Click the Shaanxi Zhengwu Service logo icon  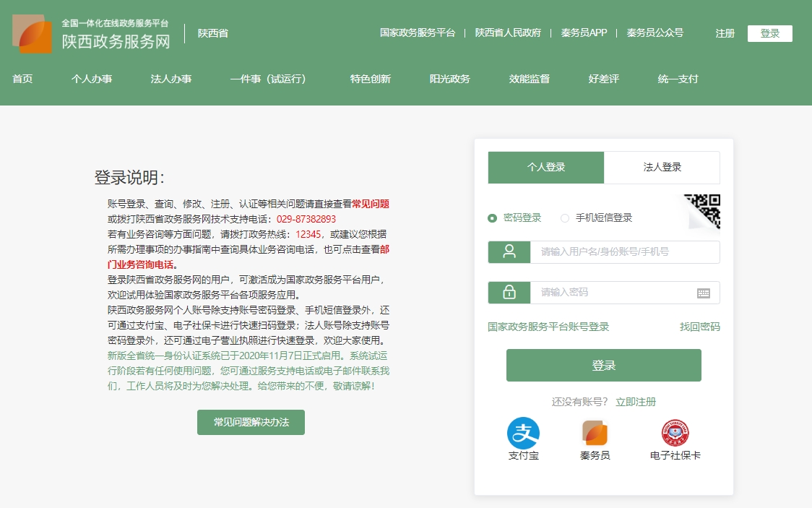pos(30,33)
